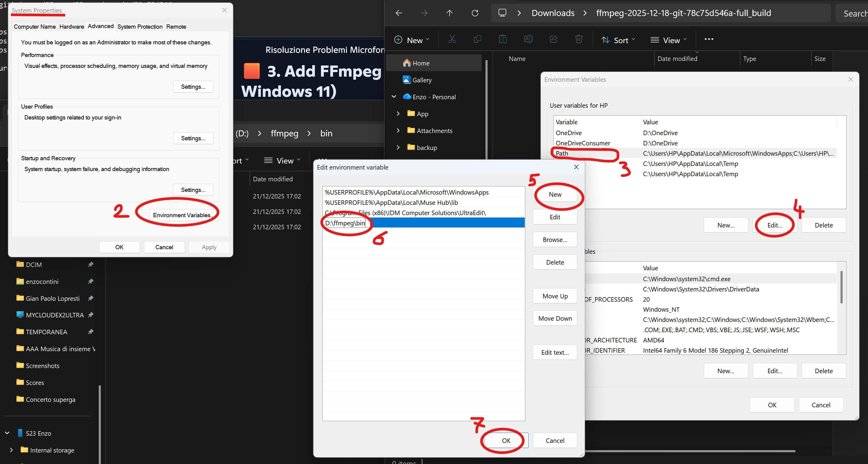Click Browse button in Edit environment variable
Image resolution: width=868 pixels, height=464 pixels.
pyautogui.click(x=555, y=240)
